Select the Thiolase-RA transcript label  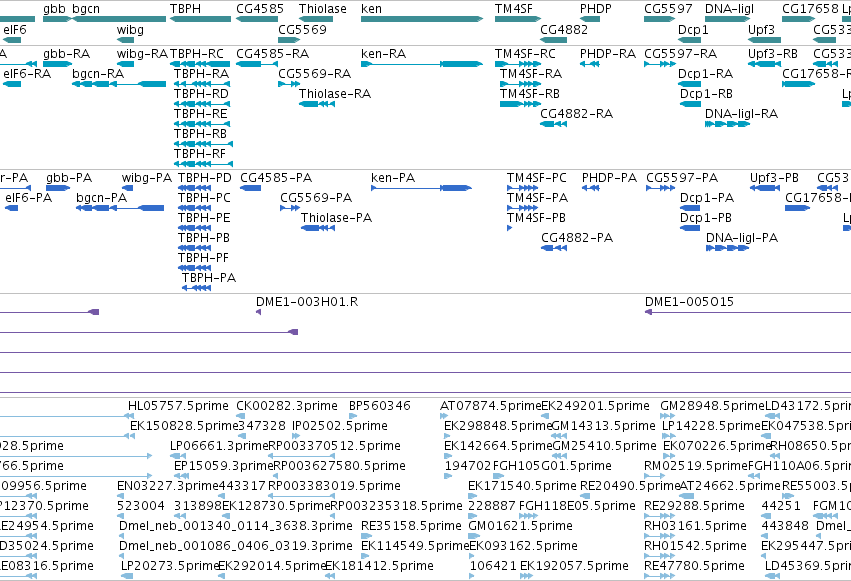click(x=335, y=94)
